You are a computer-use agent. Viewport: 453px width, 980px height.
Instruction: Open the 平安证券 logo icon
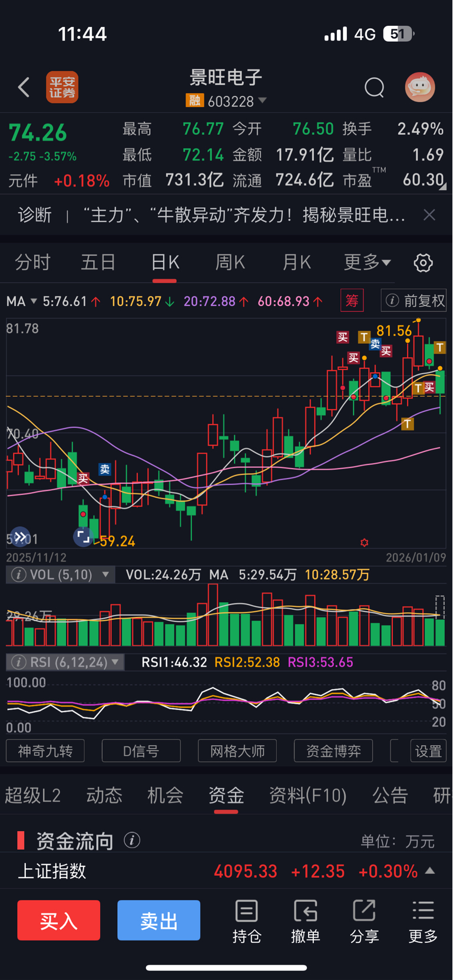click(62, 87)
